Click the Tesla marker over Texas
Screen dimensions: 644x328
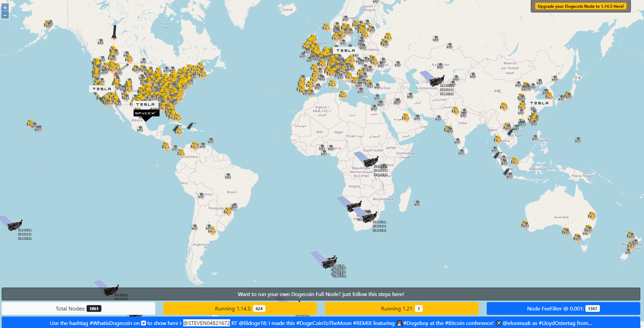point(145,105)
